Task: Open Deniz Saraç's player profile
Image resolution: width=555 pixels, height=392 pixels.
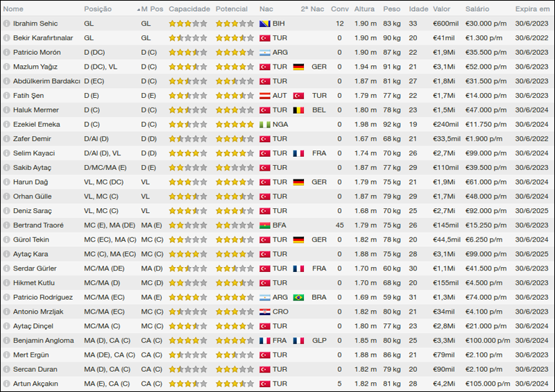Action: point(32,211)
